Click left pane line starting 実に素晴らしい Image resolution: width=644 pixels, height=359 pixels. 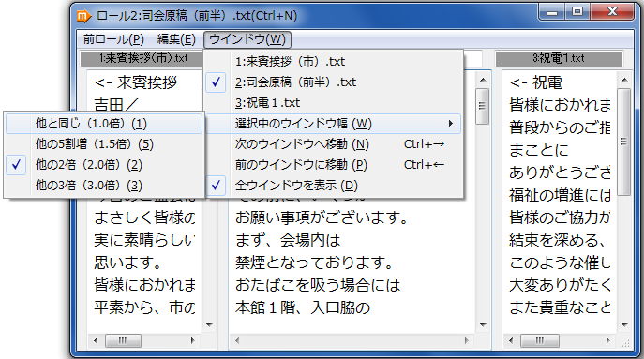pos(144,240)
